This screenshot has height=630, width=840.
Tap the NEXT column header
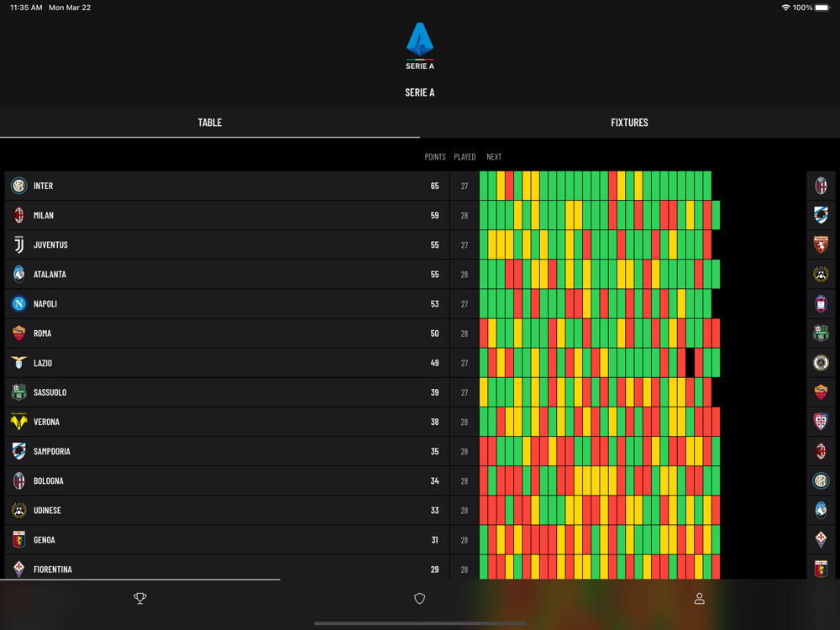click(494, 157)
